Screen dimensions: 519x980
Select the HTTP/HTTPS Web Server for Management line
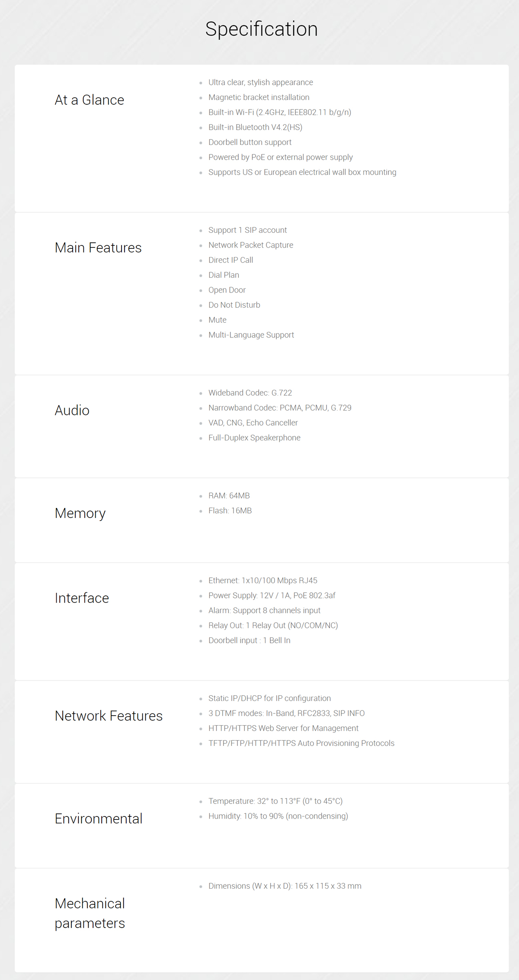[283, 728]
